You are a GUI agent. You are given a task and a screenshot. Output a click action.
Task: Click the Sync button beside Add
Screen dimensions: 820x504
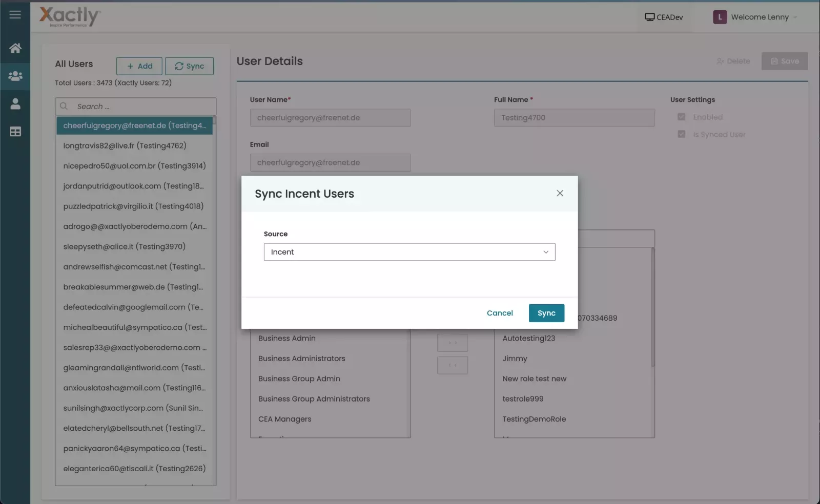(189, 66)
